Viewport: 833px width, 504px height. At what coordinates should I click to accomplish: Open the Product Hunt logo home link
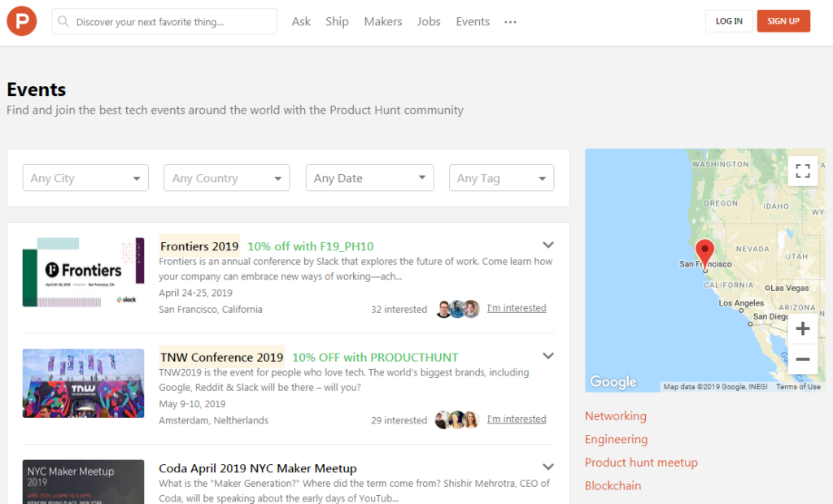[x=22, y=21]
